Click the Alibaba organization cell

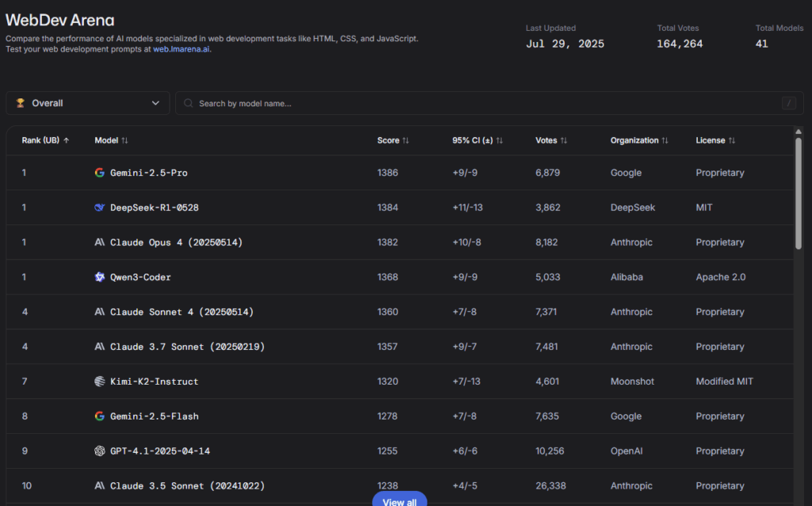[x=626, y=277]
